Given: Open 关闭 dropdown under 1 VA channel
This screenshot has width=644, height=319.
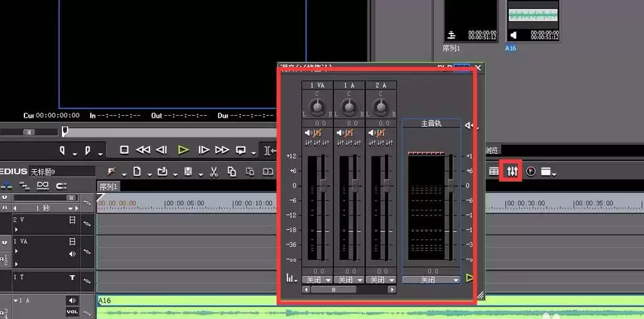Looking at the screenshot, I should (317, 280).
